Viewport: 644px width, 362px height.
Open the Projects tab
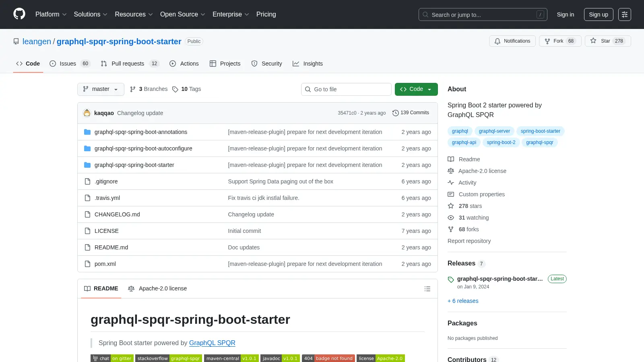point(225,64)
